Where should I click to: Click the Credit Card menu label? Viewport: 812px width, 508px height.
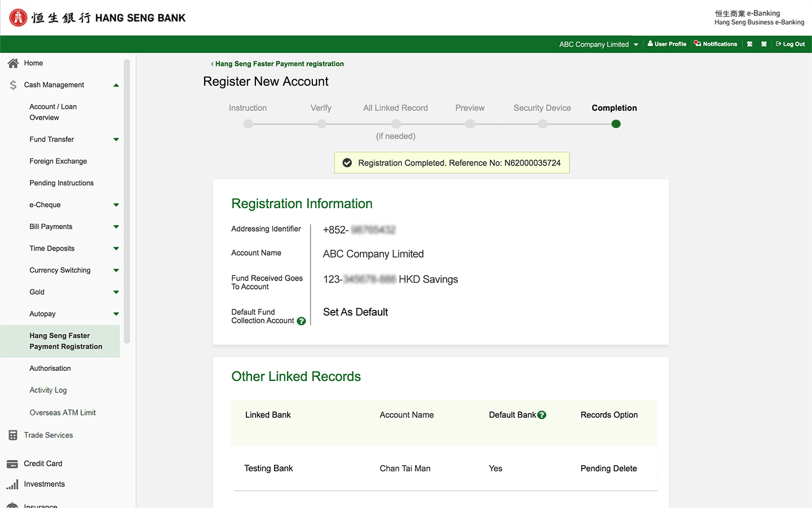pos(43,464)
